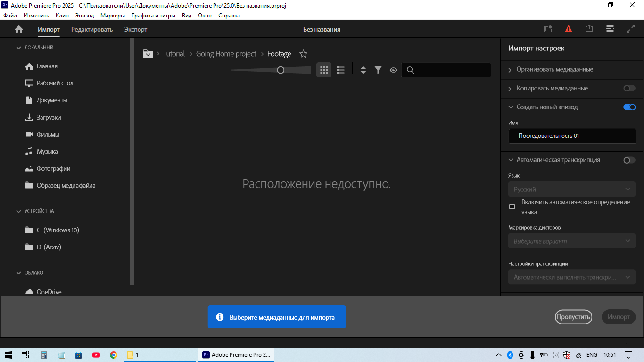
Task: Add Footage to favorites with star
Action: click(304, 54)
